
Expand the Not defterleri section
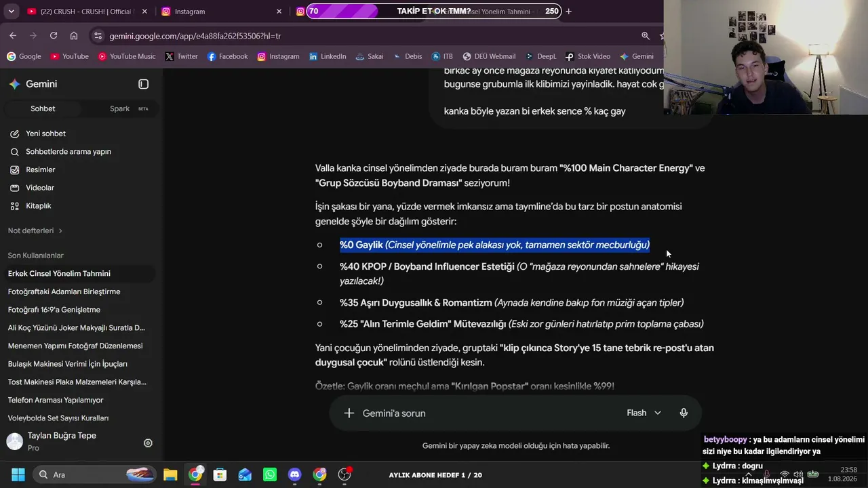(x=35, y=230)
